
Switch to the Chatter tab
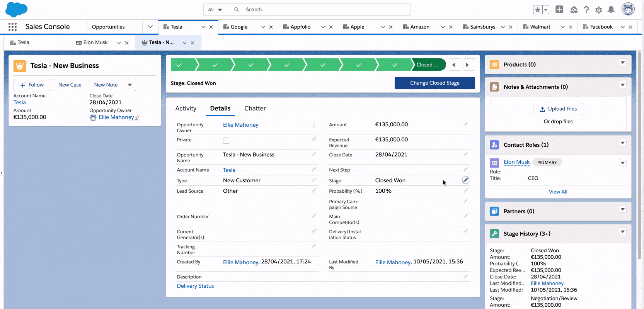point(255,109)
